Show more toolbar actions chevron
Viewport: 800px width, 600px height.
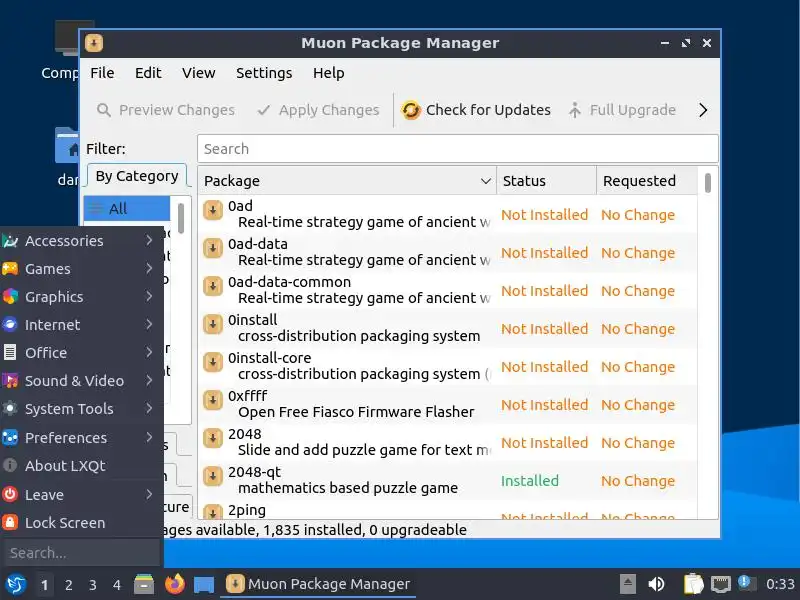(703, 110)
